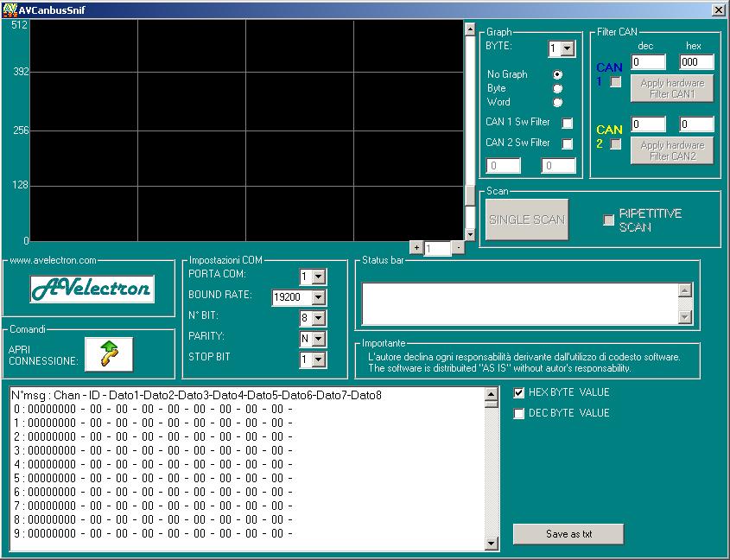730x560 pixels.
Task: Click the CAN 1 hex filter field
Action: tap(696, 62)
